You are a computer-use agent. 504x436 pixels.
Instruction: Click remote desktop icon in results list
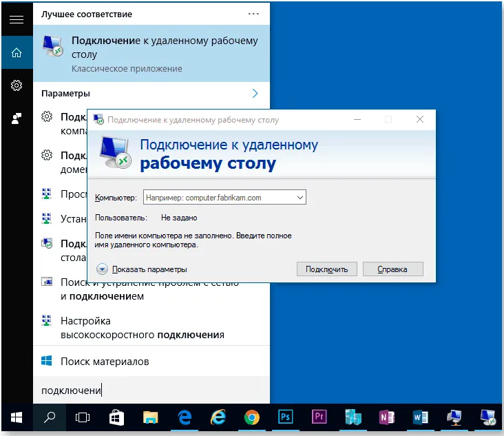point(47,243)
